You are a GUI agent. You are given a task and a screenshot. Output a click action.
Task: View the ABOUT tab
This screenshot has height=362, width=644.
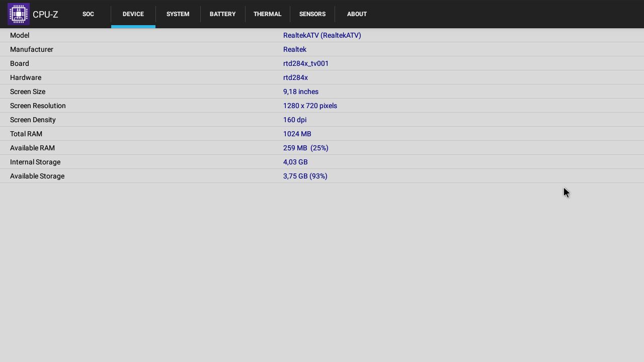[357, 14]
